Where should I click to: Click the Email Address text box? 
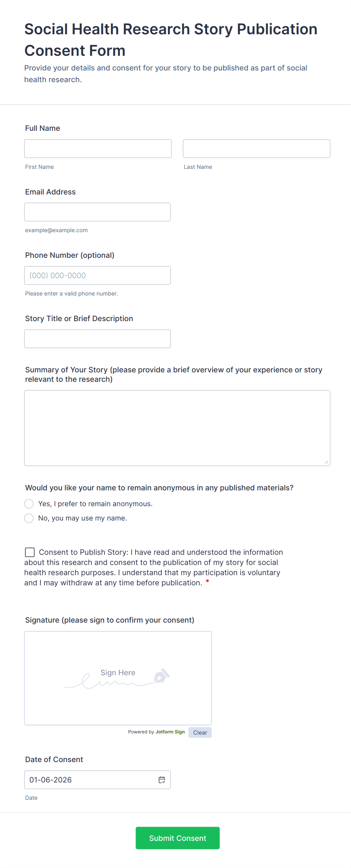pos(97,212)
